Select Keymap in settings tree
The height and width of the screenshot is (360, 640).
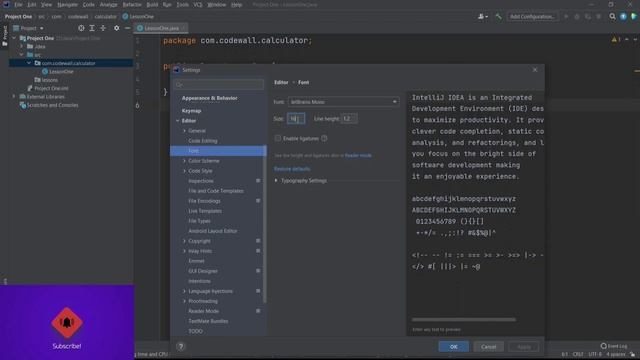(191, 111)
